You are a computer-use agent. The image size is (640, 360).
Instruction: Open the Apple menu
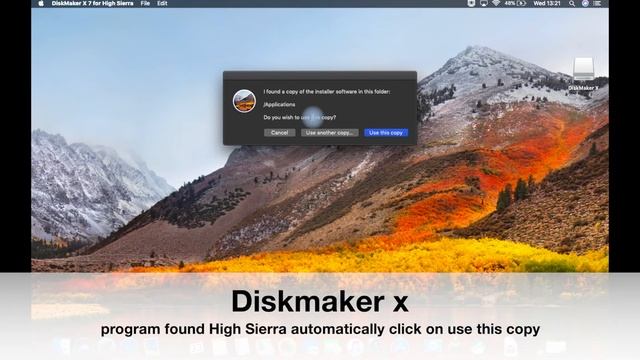coord(41,3)
